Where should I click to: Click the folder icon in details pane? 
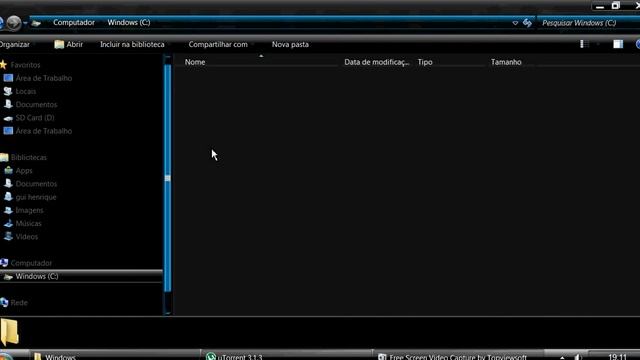[10, 332]
